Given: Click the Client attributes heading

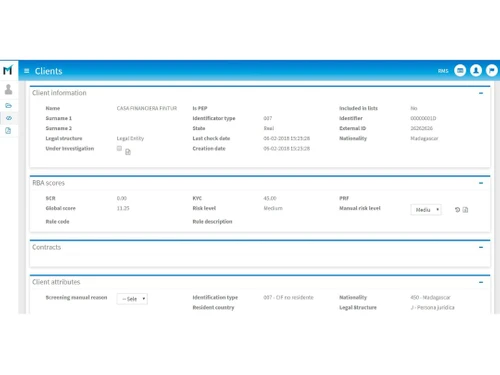Looking at the screenshot, I should [56, 282].
